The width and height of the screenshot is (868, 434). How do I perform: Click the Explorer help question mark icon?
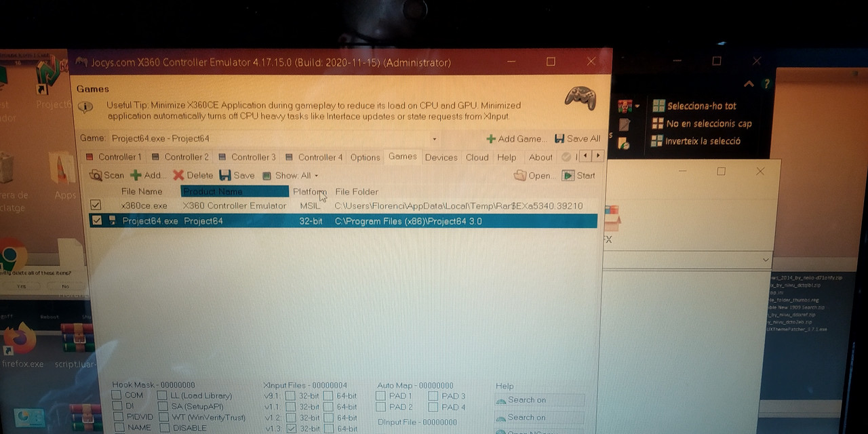click(766, 84)
